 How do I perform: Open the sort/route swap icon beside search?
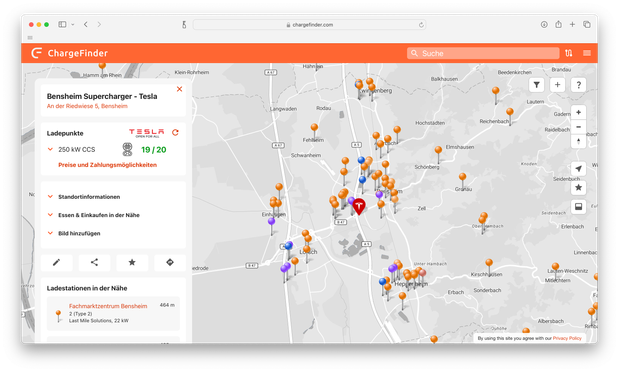[x=568, y=53]
